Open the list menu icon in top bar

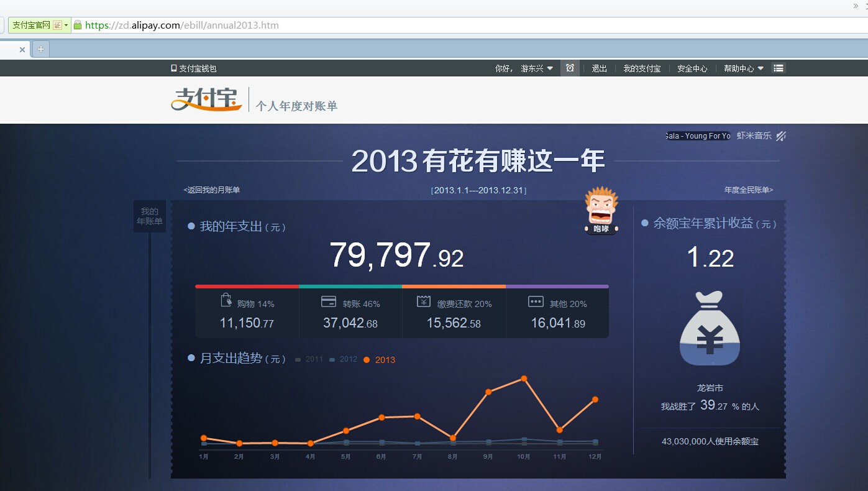779,68
